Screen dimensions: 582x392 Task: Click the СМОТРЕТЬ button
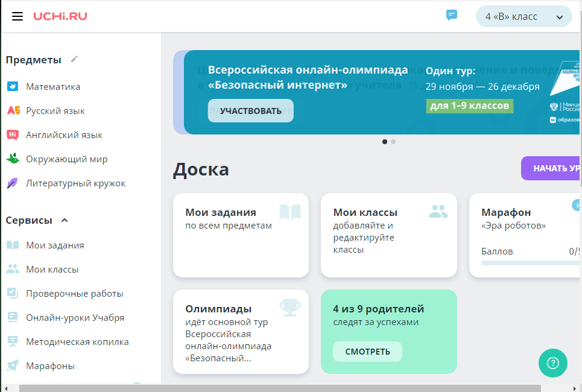pos(367,352)
